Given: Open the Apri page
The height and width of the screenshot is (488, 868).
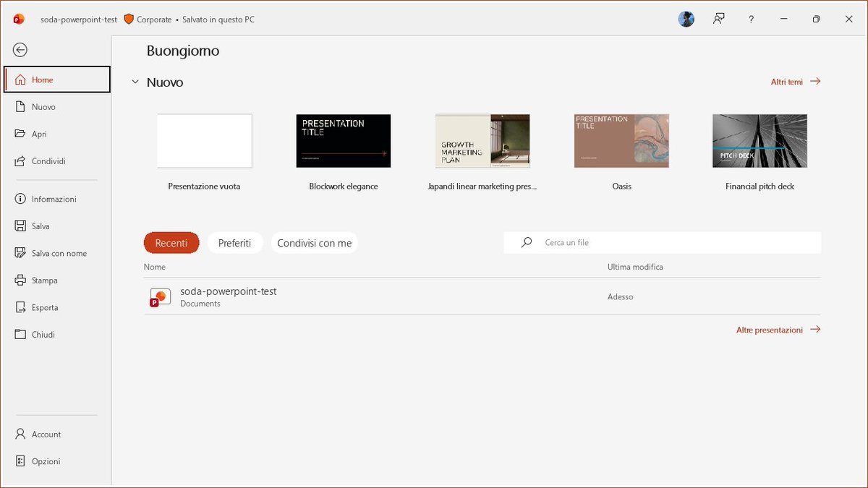Looking at the screenshot, I should coord(57,134).
